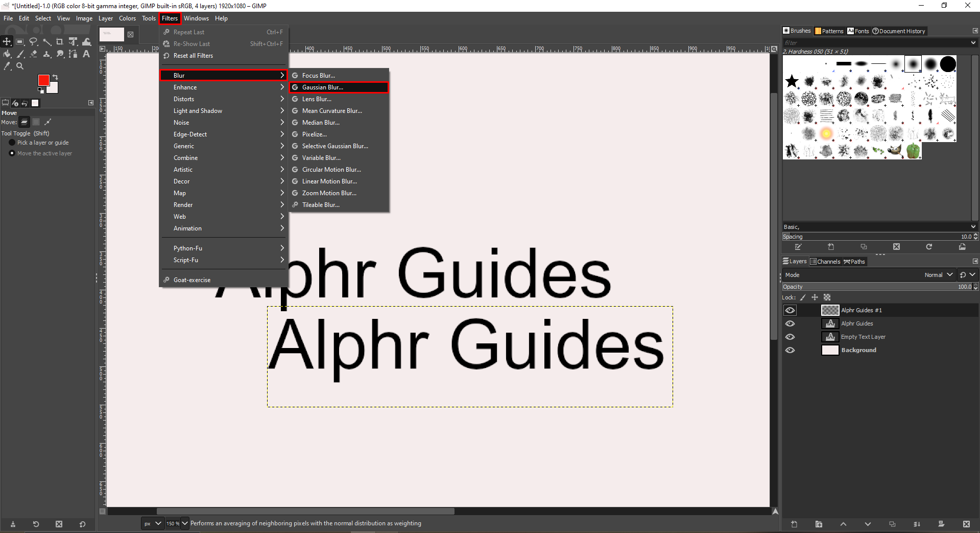The image size is (980, 533).
Task: Click the Edit brush icon under Spacing
Action: (798, 247)
